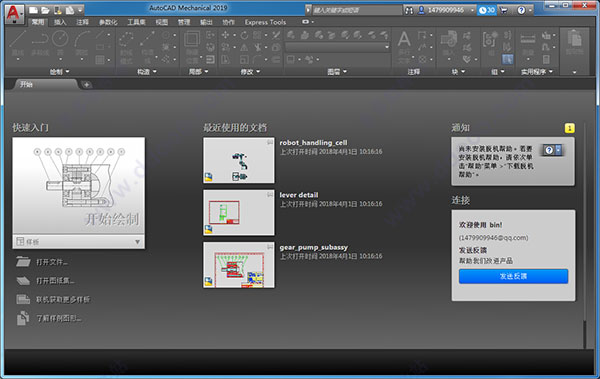The height and width of the screenshot is (379, 600).
Task: Click the Help question mark in title bar
Action: pos(521,10)
